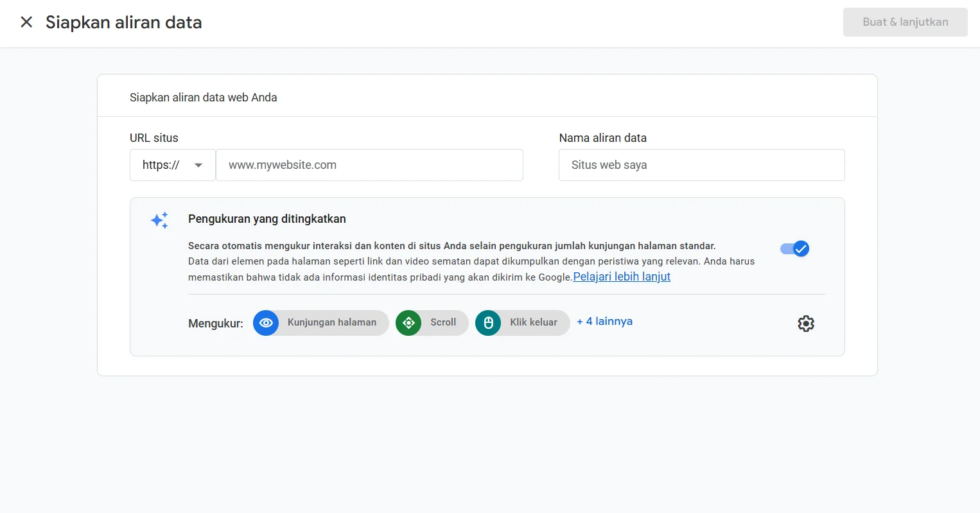Image resolution: width=980 pixels, height=513 pixels.
Task: Click the dropdown arrow next to https://
Action: [x=198, y=166]
